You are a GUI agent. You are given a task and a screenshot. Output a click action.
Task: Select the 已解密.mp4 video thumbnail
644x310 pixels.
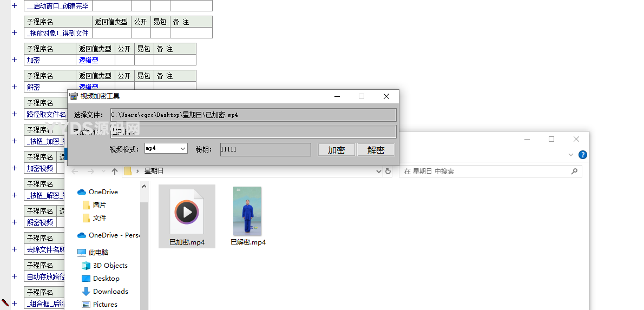click(247, 212)
